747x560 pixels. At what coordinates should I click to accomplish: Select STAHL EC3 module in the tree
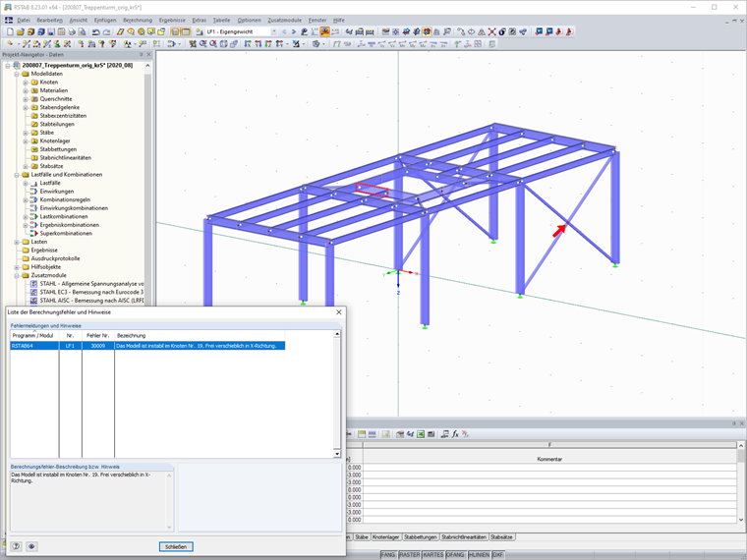[x=91, y=292]
